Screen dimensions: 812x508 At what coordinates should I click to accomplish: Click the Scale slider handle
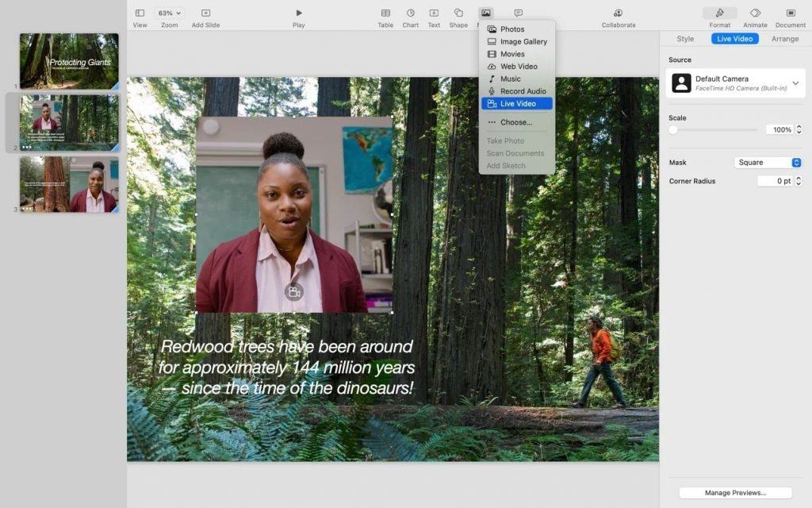673,129
